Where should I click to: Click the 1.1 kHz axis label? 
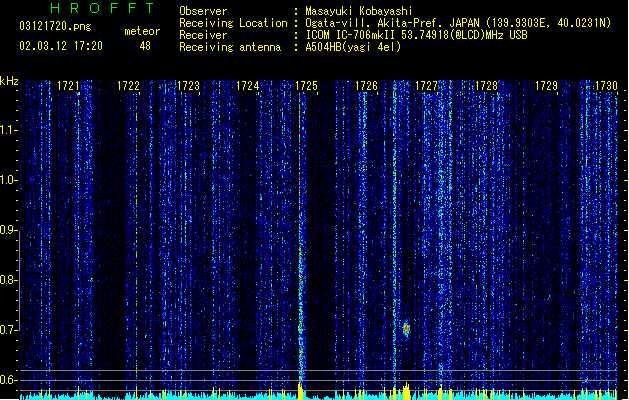click(x=9, y=130)
